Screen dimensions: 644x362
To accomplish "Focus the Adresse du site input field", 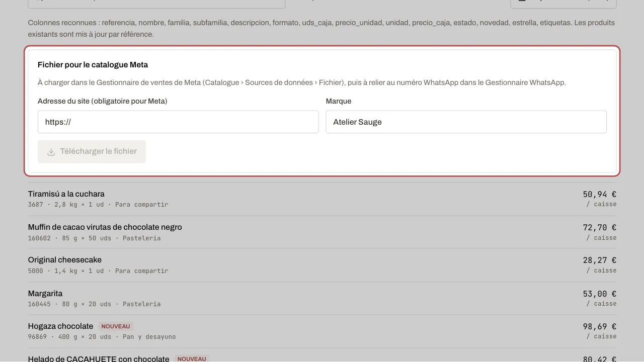I will pos(178,122).
